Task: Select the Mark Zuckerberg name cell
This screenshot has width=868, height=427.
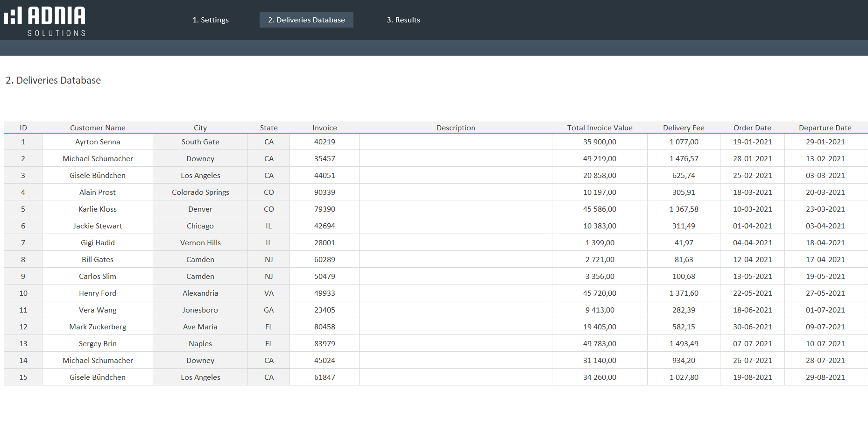Action: [98, 327]
